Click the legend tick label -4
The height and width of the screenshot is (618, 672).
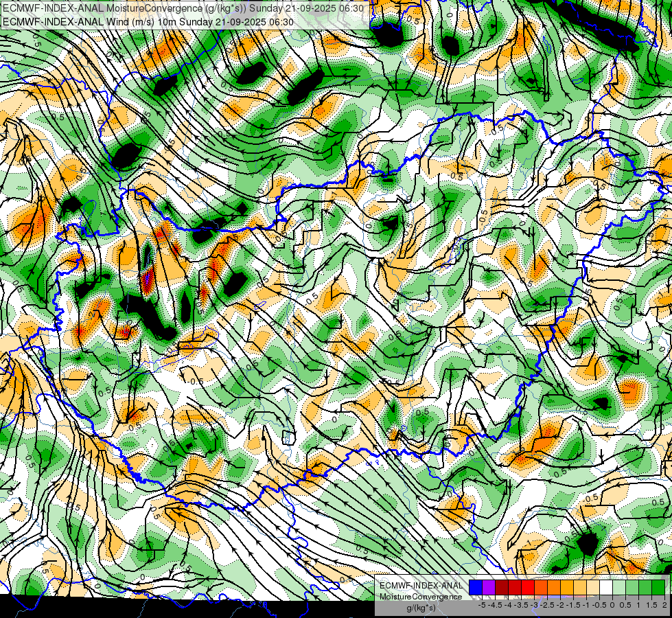(508, 605)
